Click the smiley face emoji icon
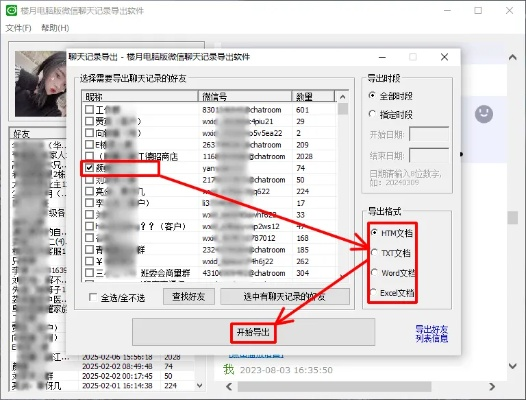526x400 pixels. pyautogui.click(x=484, y=114)
